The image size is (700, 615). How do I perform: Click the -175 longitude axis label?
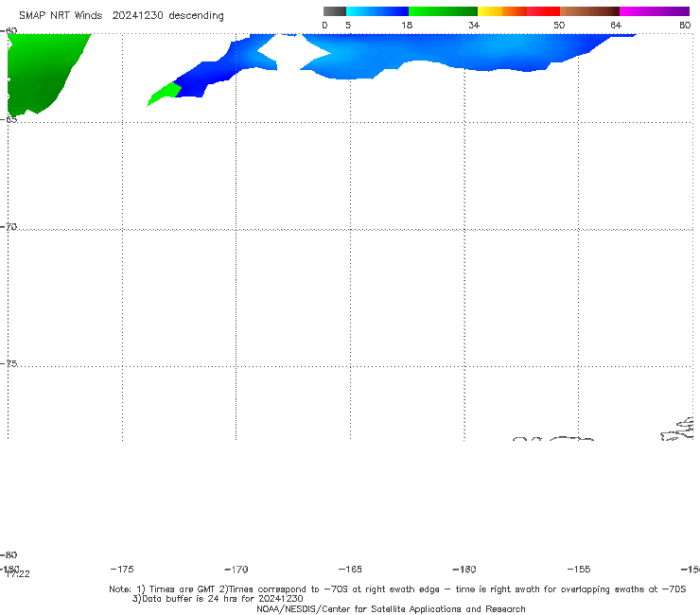click(x=122, y=569)
